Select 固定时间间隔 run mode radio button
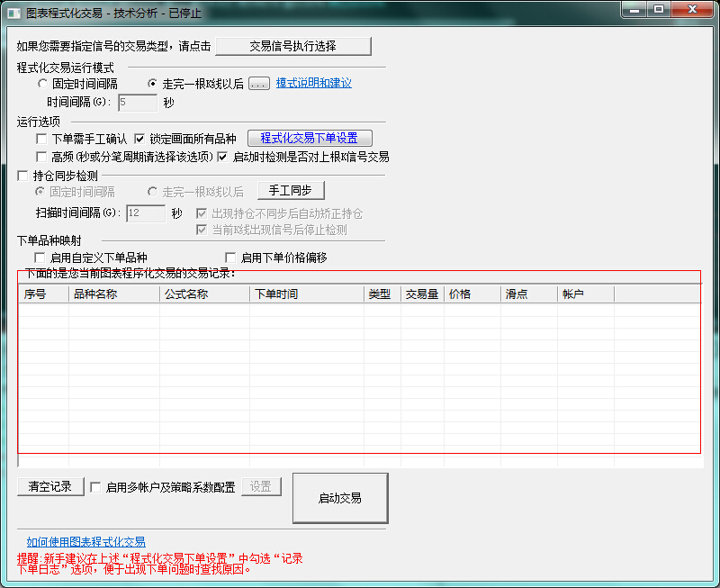Screen dimensions: 720x588 pyautogui.click(x=43, y=84)
